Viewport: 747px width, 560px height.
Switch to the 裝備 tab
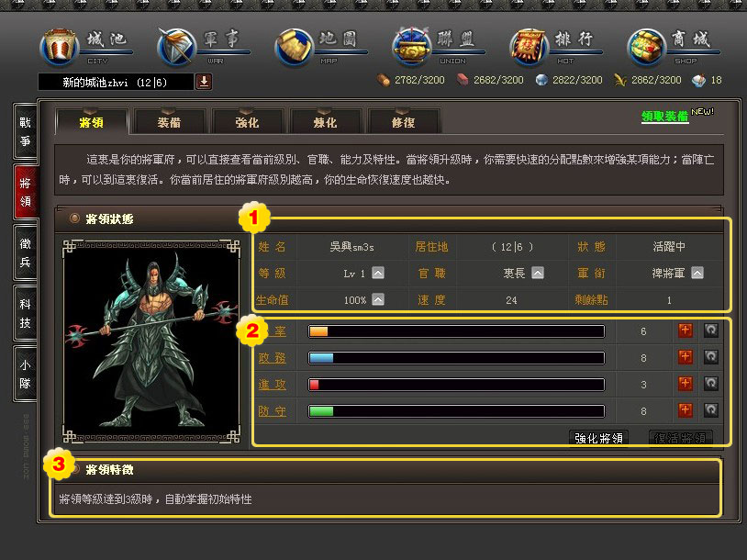tap(169, 122)
